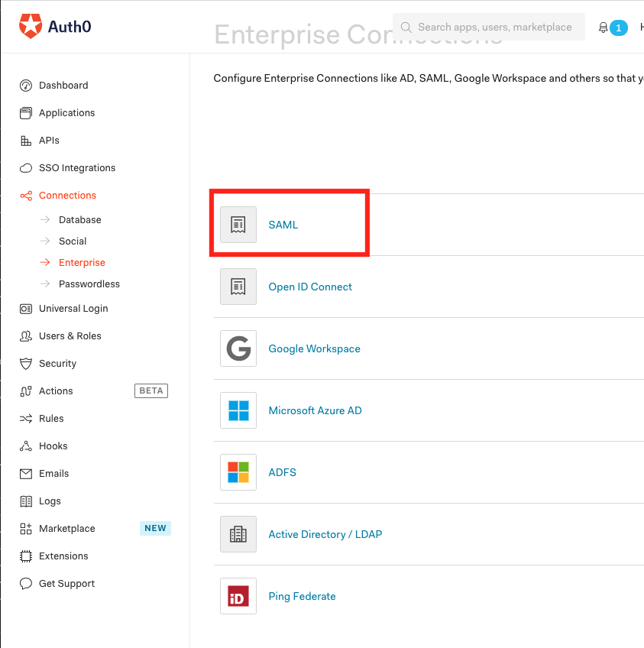Click the notification bell icon

[603, 28]
